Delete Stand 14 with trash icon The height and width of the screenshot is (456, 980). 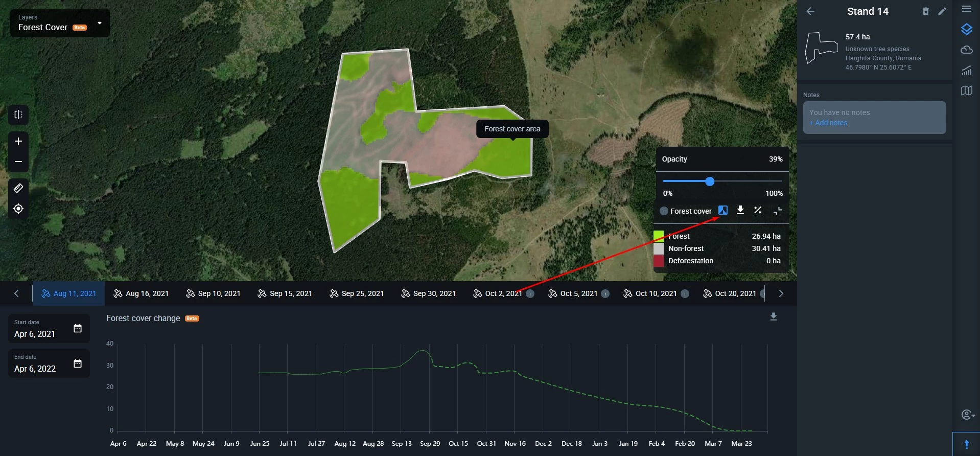[x=925, y=11]
